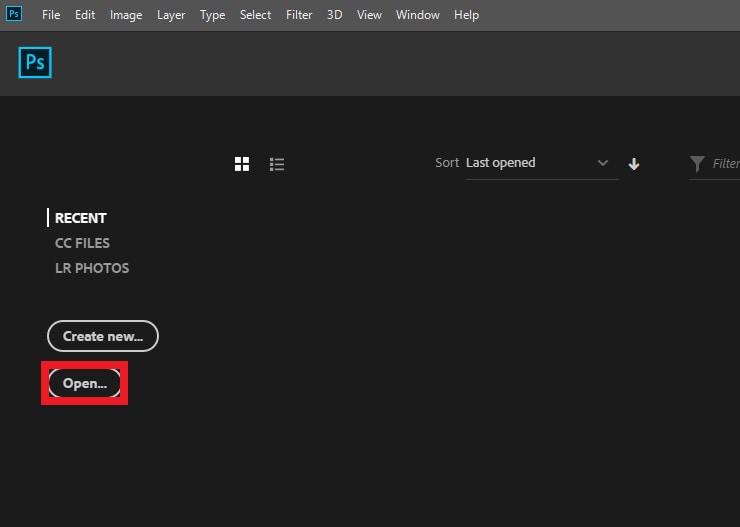The width and height of the screenshot is (740, 527).
Task: Click the Open... button
Action: click(x=85, y=383)
